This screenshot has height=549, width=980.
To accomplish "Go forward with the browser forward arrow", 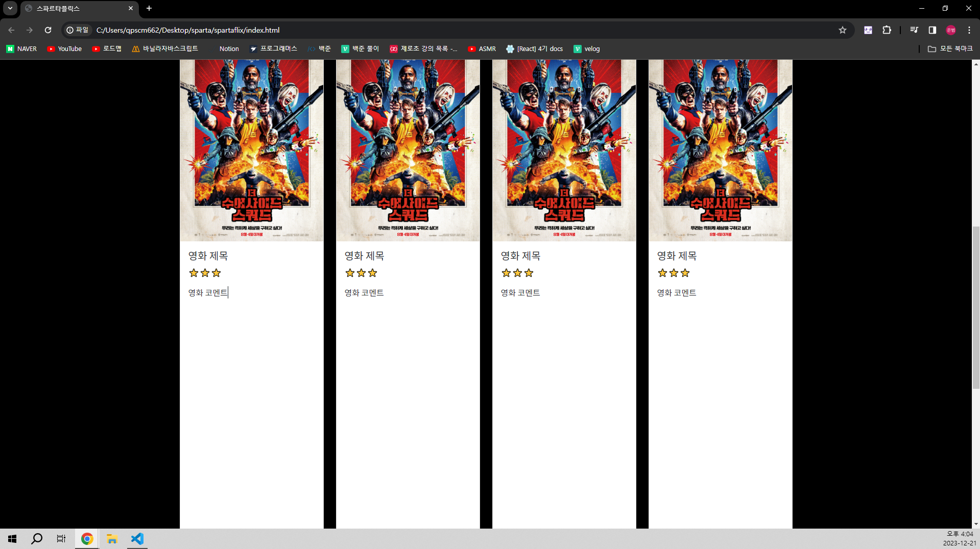I will 30,30.
